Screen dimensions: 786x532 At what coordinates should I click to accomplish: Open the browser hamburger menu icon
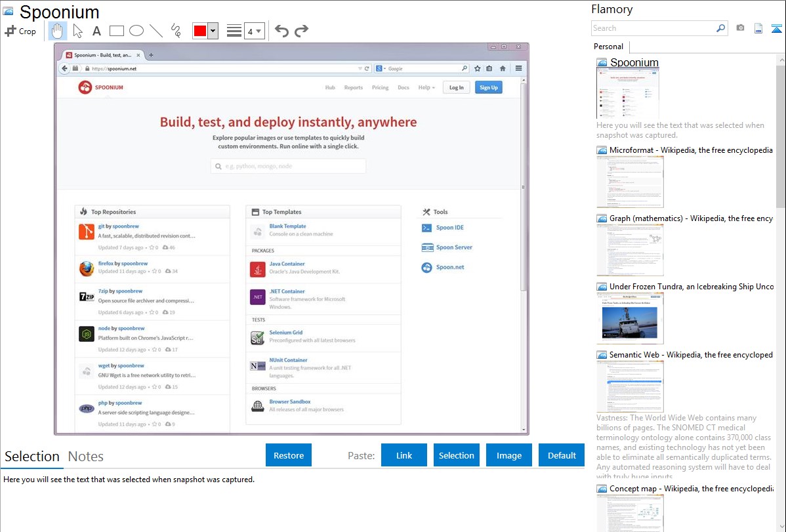click(x=519, y=68)
